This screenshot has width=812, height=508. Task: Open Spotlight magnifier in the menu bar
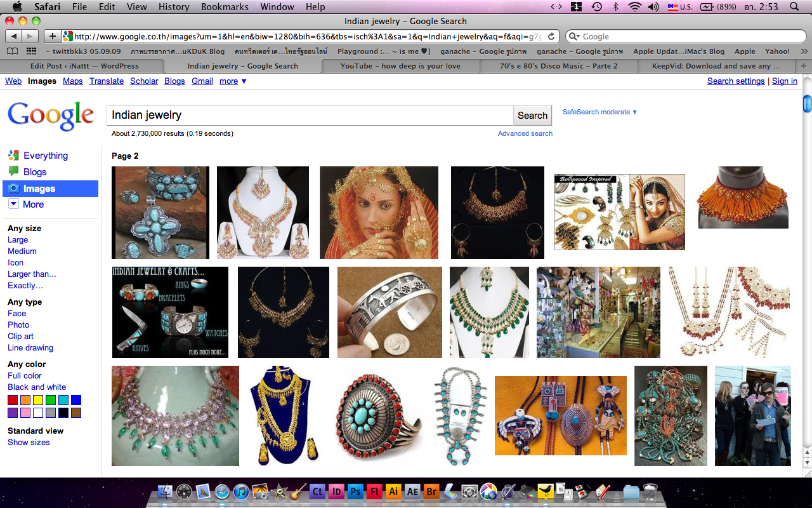point(794,7)
